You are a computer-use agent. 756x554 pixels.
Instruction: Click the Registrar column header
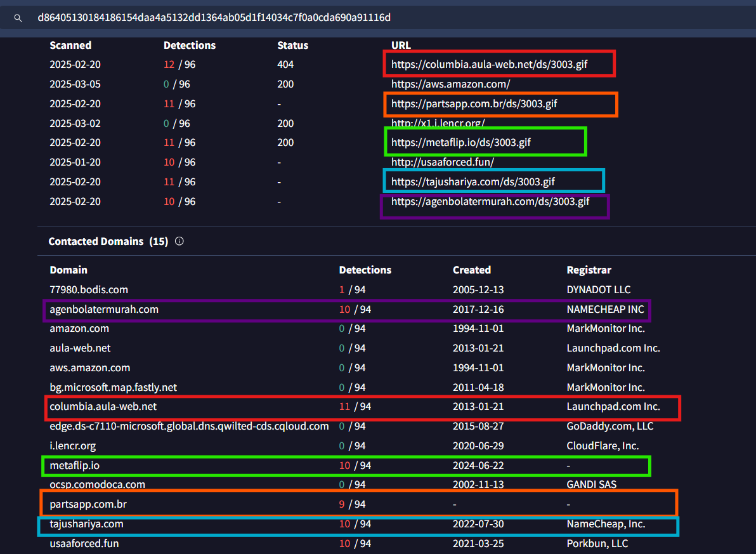tap(589, 270)
